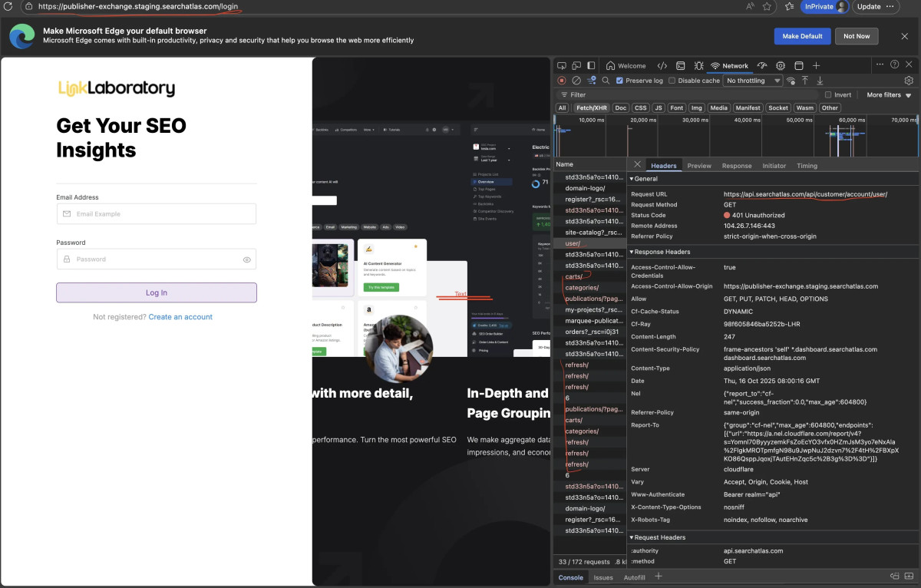Image resolution: width=921 pixels, height=588 pixels.
Task: Toggle device emulation icon
Action: click(x=576, y=66)
